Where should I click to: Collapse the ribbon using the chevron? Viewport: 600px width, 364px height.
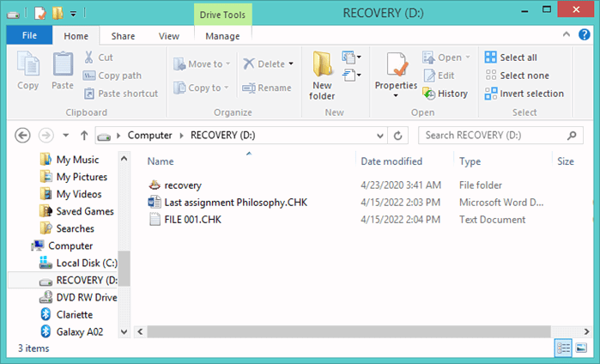[x=567, y=34]
